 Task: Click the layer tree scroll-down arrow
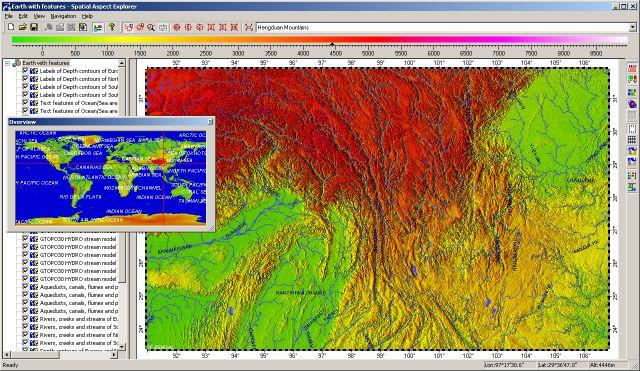122,347
